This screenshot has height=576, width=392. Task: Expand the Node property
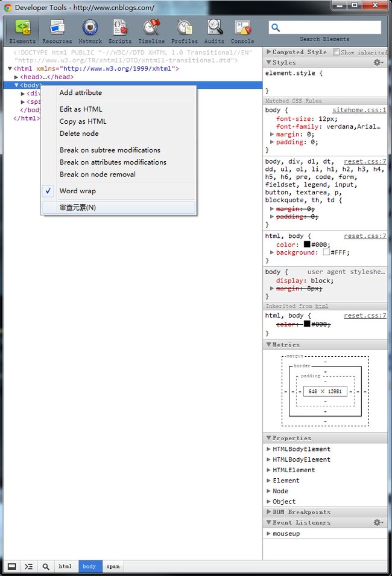tap(269, 491)
